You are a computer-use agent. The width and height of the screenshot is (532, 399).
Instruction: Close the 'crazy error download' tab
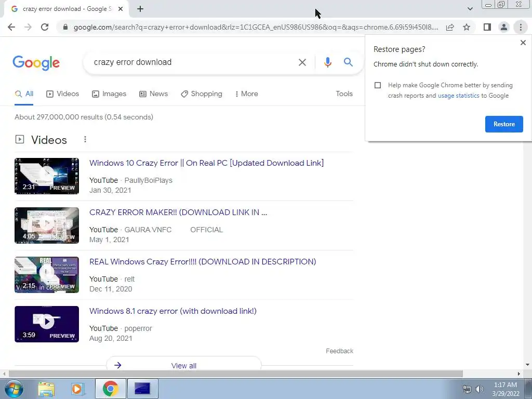(121, 9)
